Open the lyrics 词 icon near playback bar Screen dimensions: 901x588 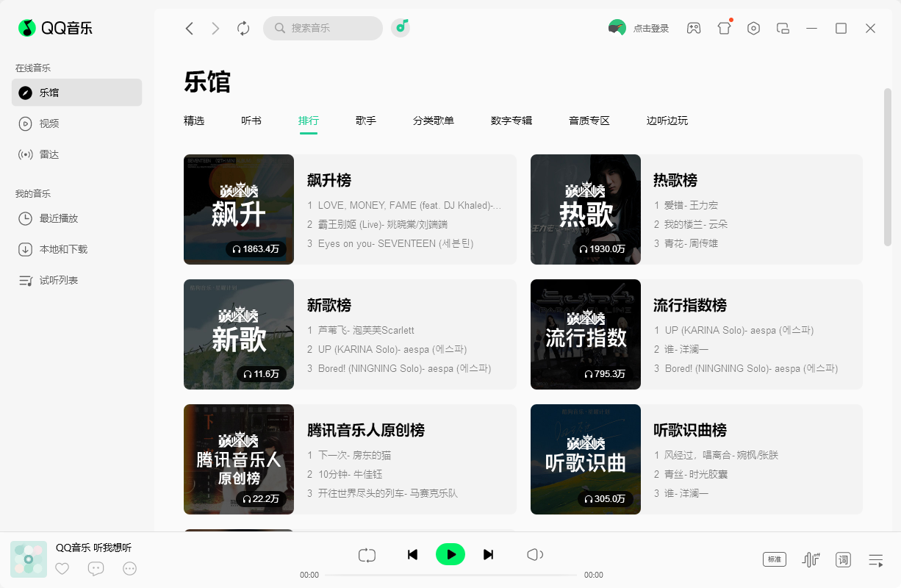coord(843,559)
